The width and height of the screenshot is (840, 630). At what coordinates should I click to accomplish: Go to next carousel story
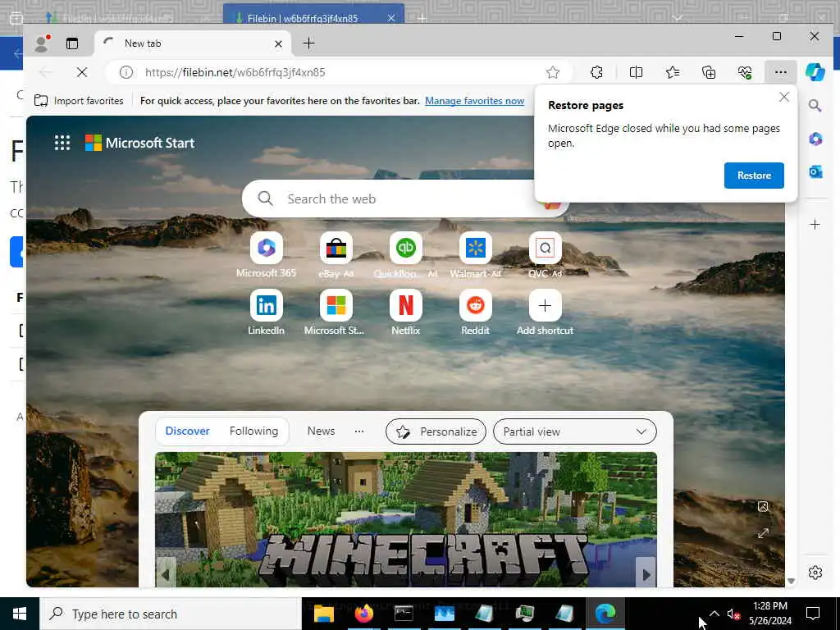click(x=646, y=574)
